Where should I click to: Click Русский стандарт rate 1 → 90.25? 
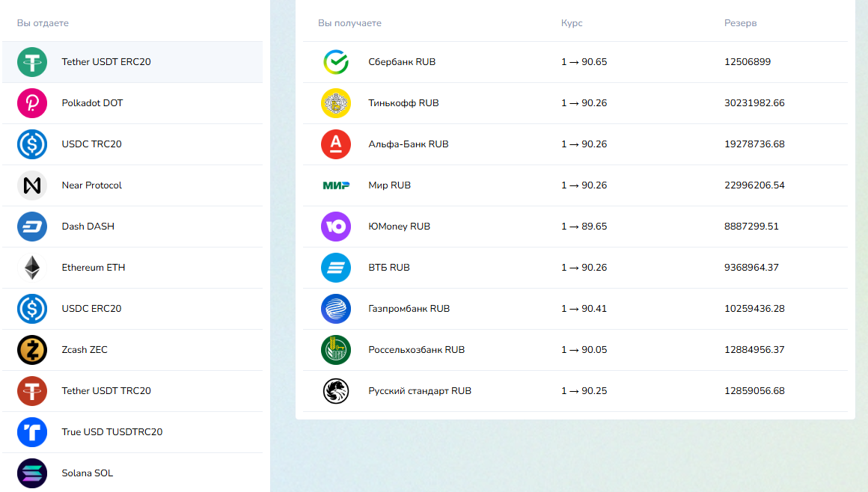[584, 391]
